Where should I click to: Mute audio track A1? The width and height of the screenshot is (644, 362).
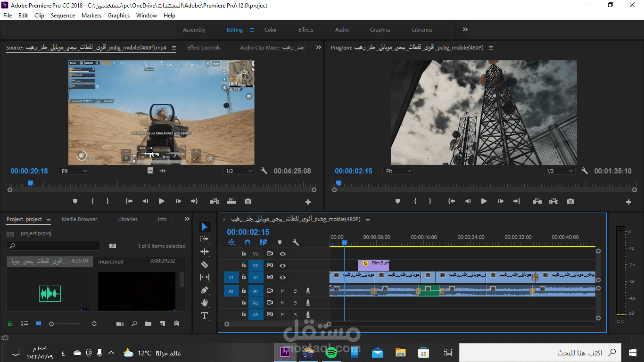(283, 291)
